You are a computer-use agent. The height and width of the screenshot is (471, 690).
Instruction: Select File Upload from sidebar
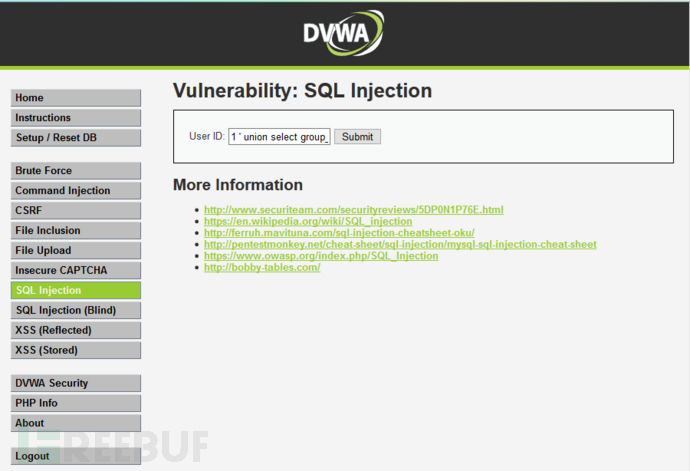coord(76,251)
